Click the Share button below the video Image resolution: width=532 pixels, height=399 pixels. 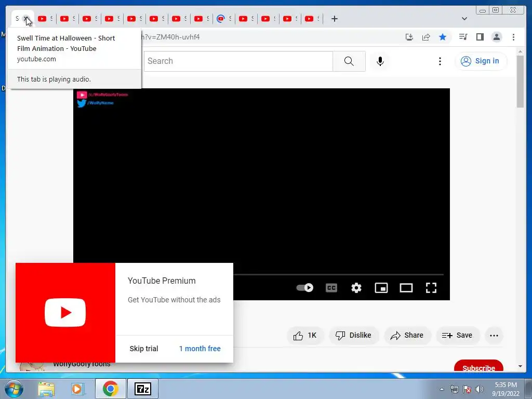pos(407,336)
